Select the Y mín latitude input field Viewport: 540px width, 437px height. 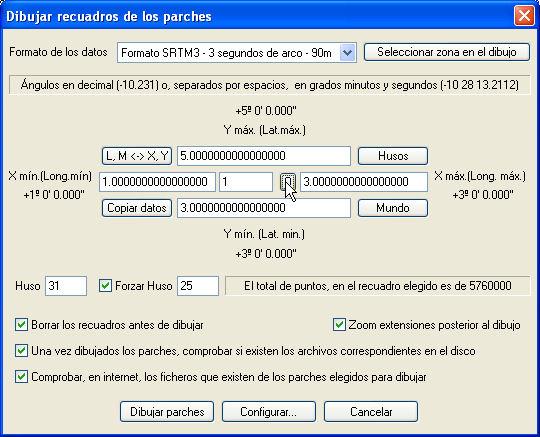point(264,208)
